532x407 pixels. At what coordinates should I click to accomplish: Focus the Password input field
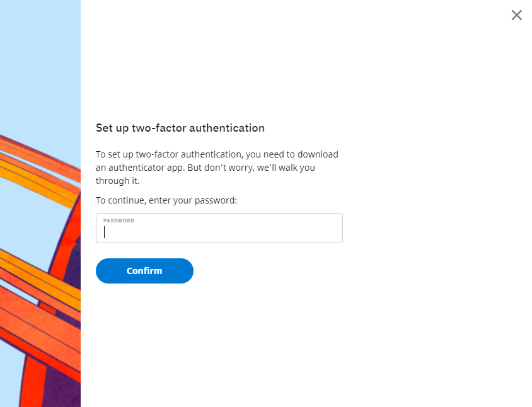(219, 228)
